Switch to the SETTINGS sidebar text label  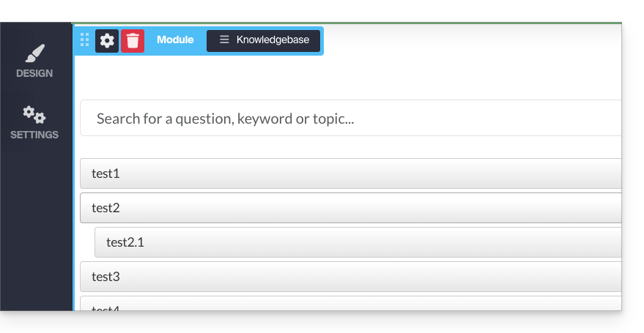tap(34, 135)
